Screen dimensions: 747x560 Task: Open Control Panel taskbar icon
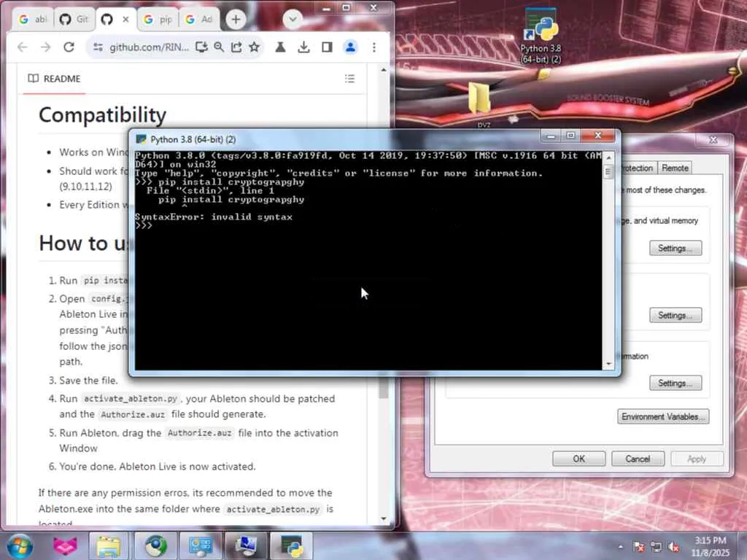click(201, 546)
